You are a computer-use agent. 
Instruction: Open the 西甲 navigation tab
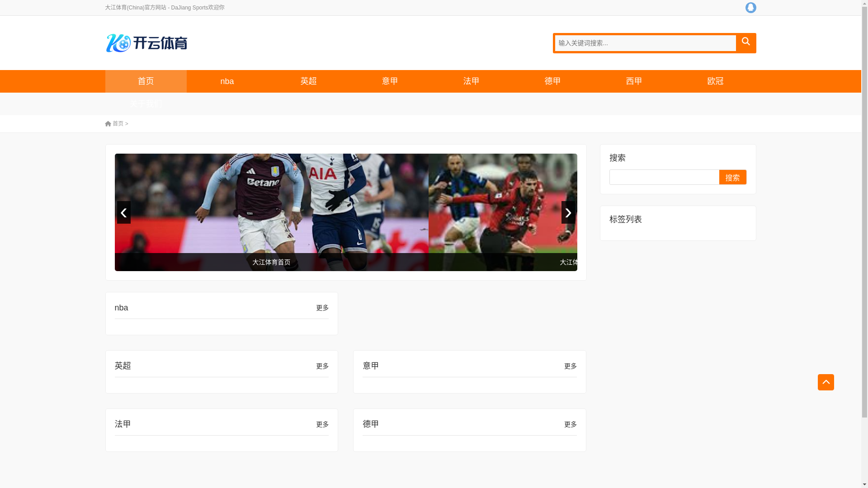[x=634, y=81]
